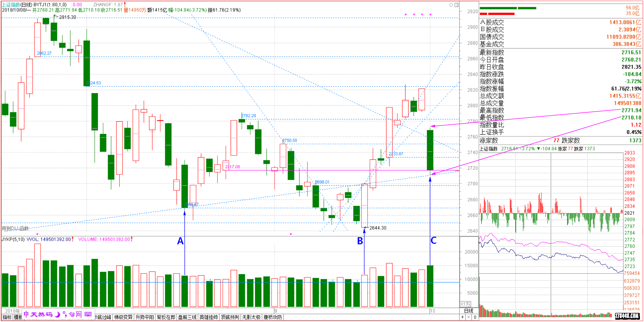Click the BYTJ1(1.80,1,0) indicator name

[50, 5]
